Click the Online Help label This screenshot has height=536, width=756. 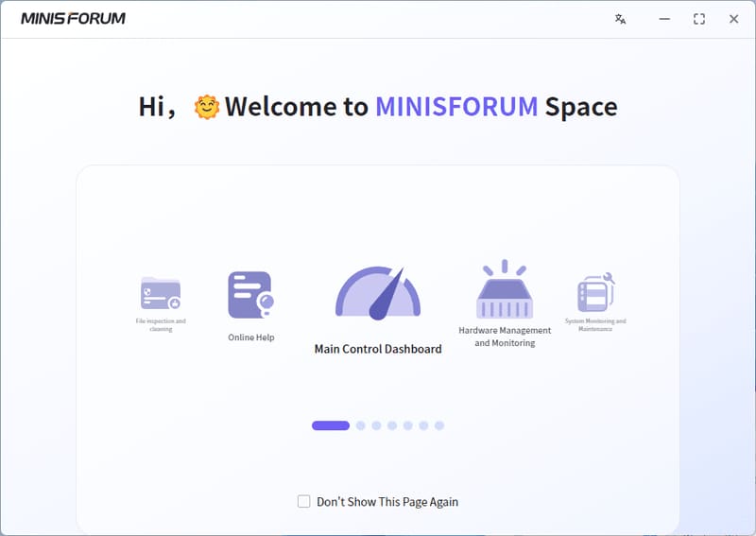[x=251, y=337]
